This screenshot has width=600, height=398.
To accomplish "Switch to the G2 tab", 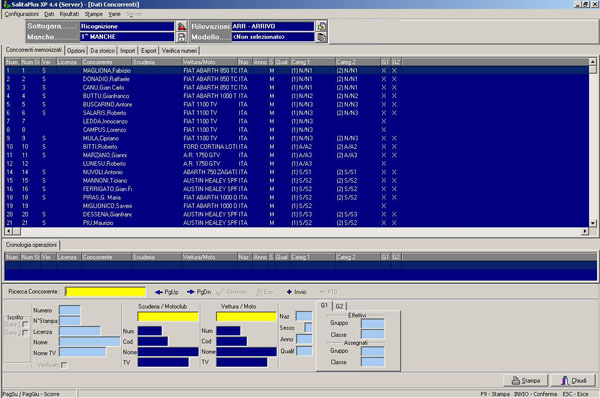I will [339, 306].
